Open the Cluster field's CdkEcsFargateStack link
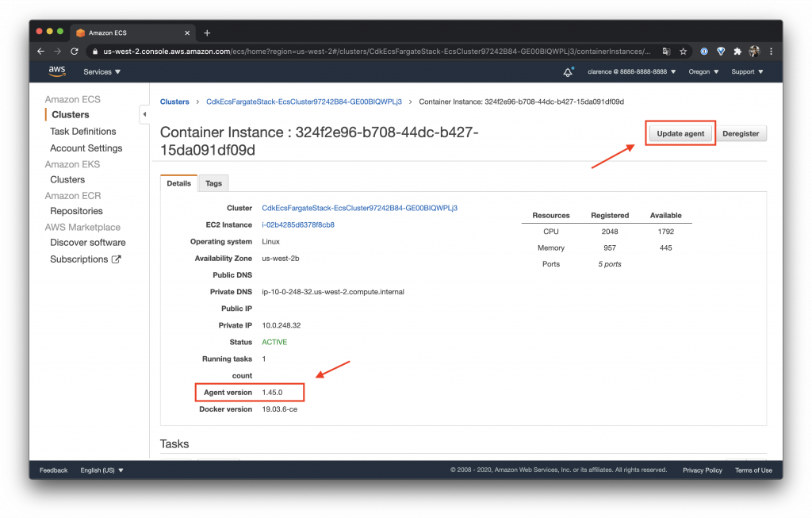 point(359,209)
